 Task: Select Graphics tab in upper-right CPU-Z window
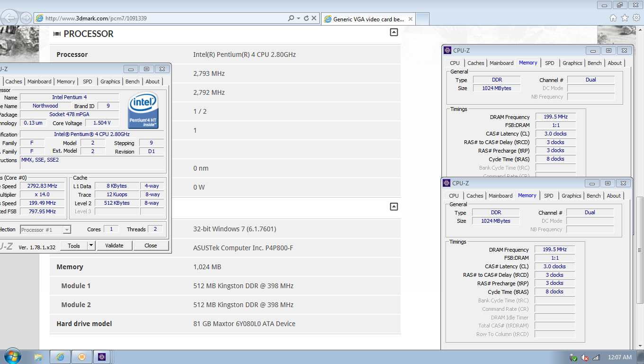pyautogui.click(x=572, y=63)
